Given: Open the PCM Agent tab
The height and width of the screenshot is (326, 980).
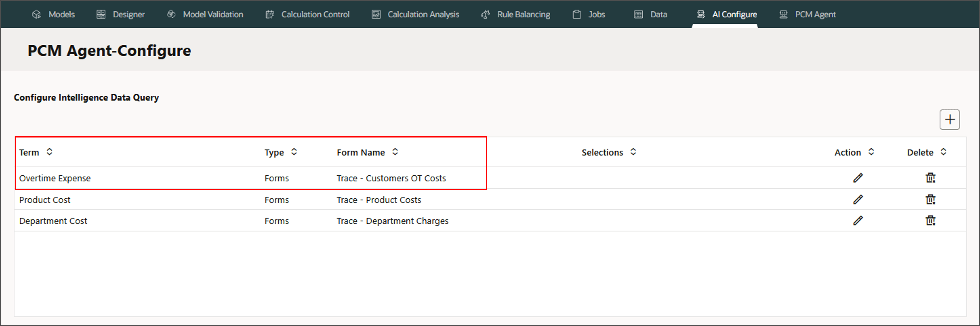Looking at the screenshot, I should click(x=814, y=15).
